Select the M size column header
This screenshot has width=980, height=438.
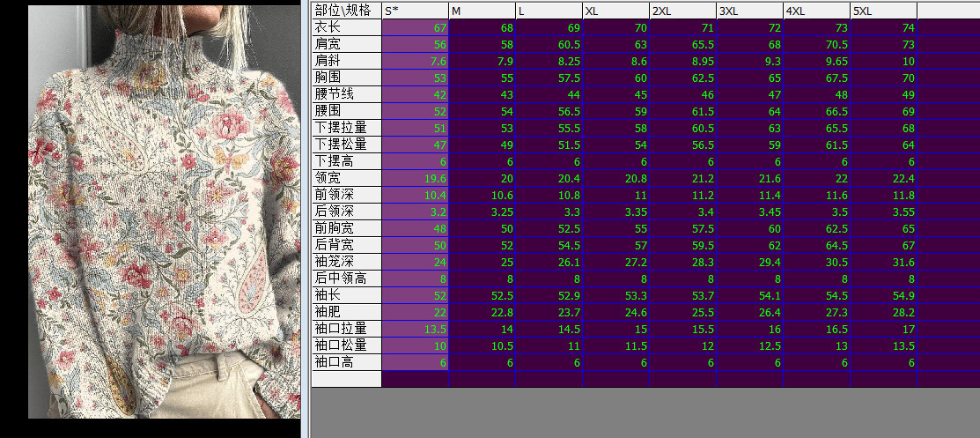coord(483,11)
